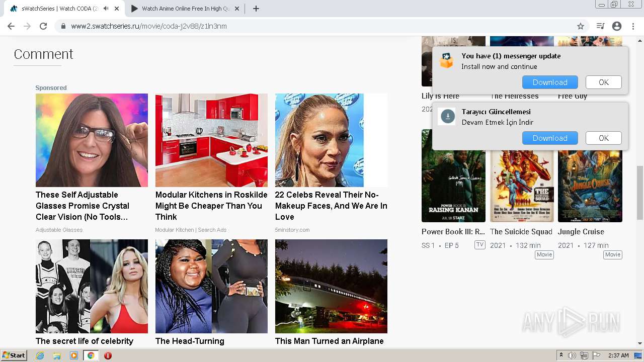Viewport: 644px width, 362px height.
Task: Launch Internet Explorer from the taskbar
Action: coord(40,355)
